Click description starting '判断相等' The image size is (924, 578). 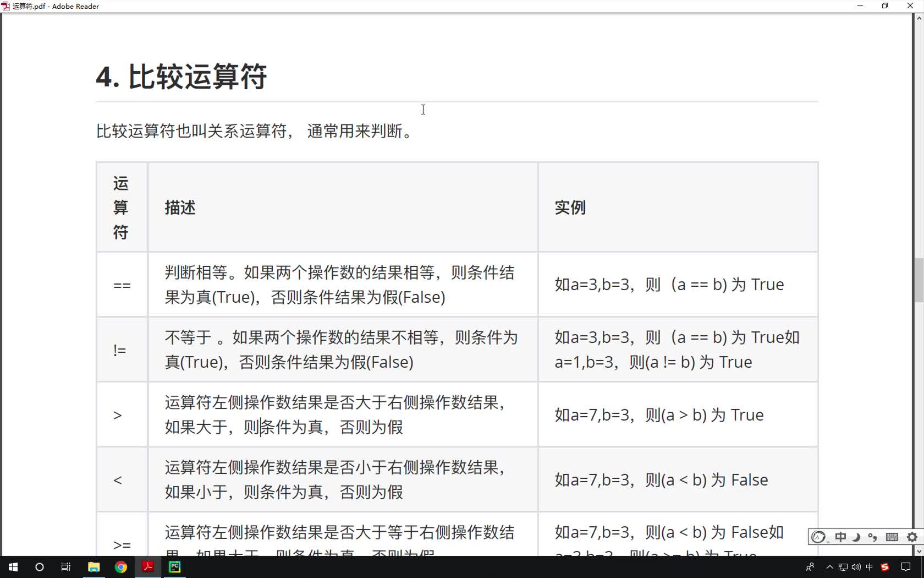[x=340, y=285]
